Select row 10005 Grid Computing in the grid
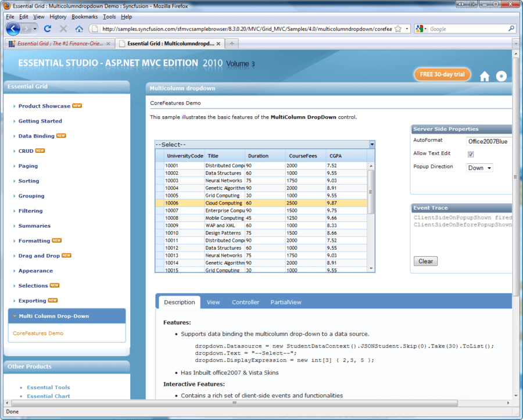 click(232, 195)
